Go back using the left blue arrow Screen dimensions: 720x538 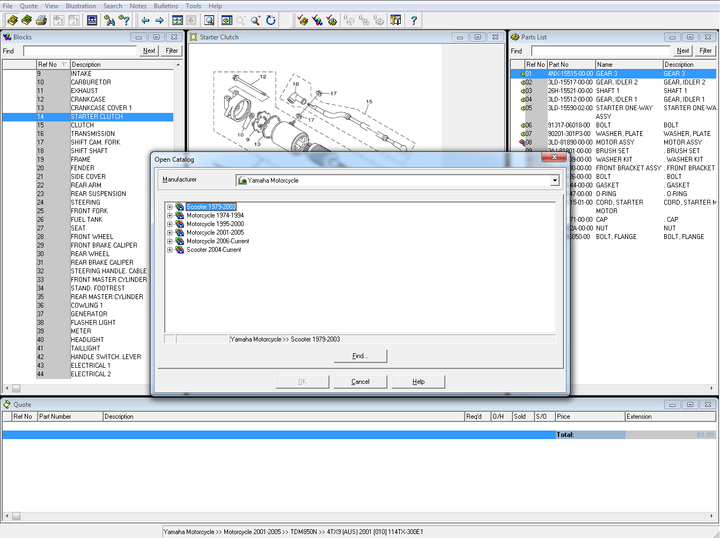[x=145, y=20]
